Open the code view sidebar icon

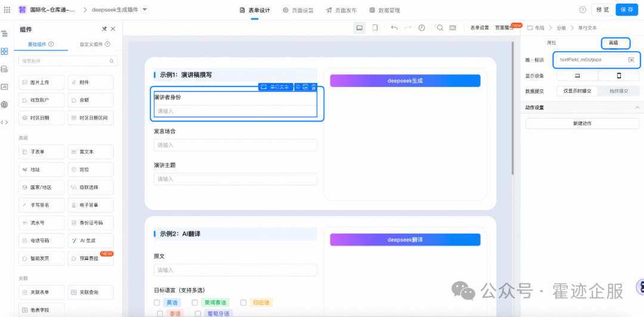[5, 122]
